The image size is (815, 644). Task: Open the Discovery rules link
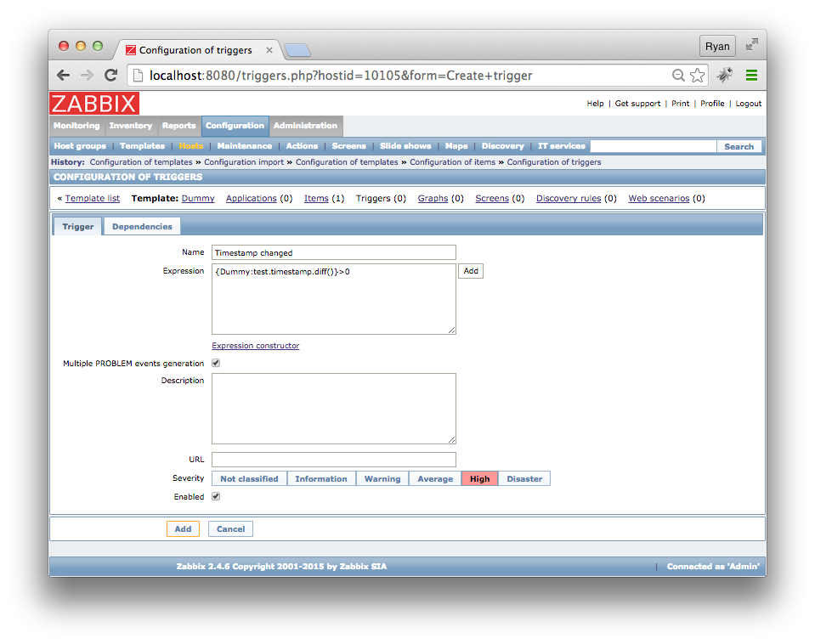point(569,198)
